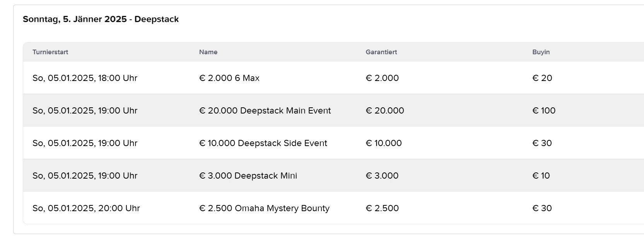Image resolution: width=644 pixels, height=241 pixels.
Task: Click the Name column header
Action: 208,52
